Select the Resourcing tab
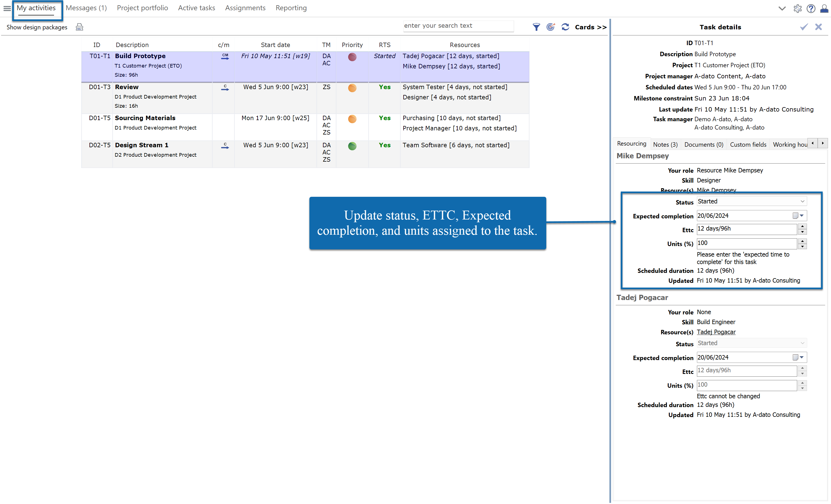 (x=631, y=144)
